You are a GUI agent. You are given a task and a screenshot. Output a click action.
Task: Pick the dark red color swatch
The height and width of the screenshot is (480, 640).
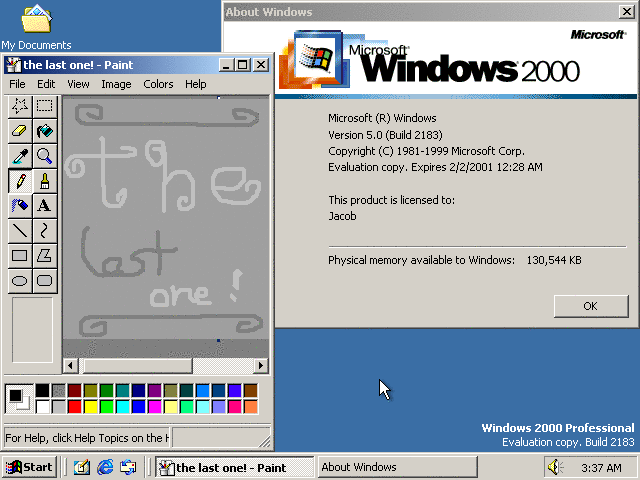click(74, 391)
